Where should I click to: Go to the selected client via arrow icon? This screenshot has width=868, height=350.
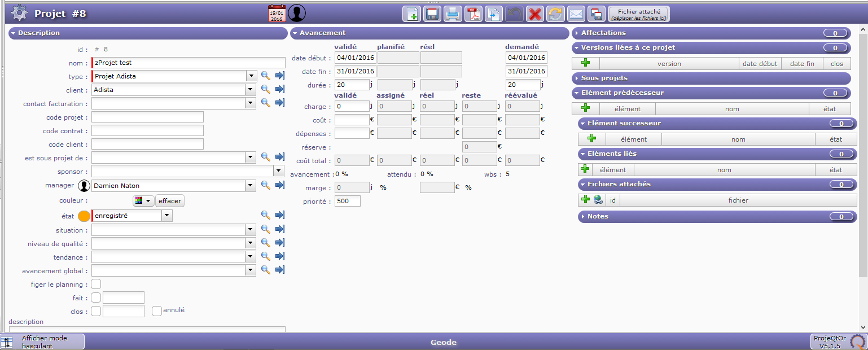(x=280, y=89)
